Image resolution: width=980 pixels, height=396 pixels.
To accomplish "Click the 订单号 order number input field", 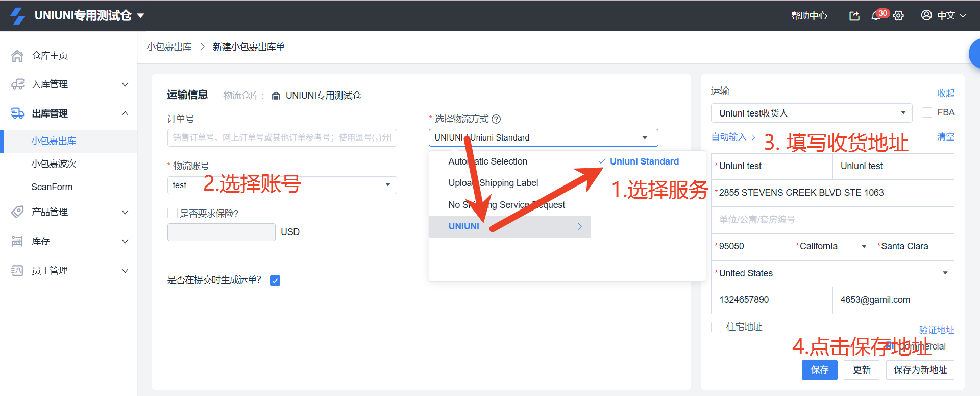I will pyautogui.click(x=282, y=137).
